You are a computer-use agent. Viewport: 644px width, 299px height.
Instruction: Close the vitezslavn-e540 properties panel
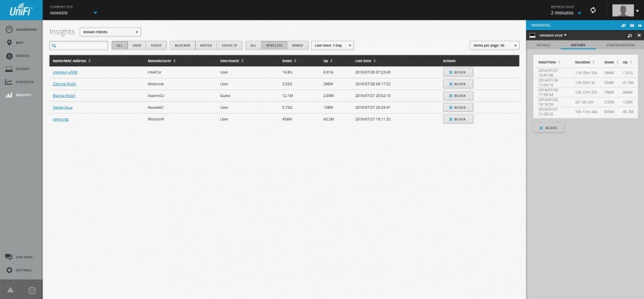(x=638, y=35)
